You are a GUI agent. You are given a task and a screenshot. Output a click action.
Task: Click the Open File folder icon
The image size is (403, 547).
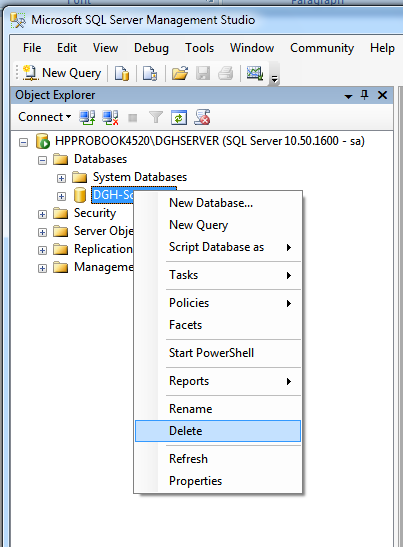click(x=180, y=73)
